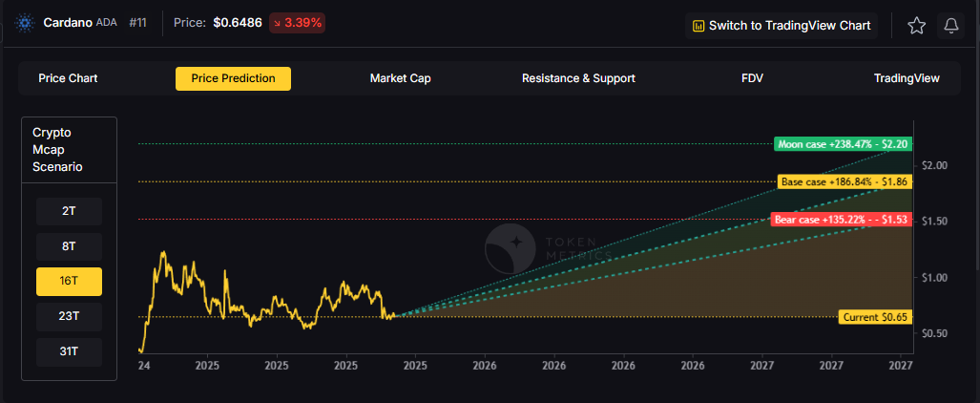Click the Cardano logo icon

25,25
